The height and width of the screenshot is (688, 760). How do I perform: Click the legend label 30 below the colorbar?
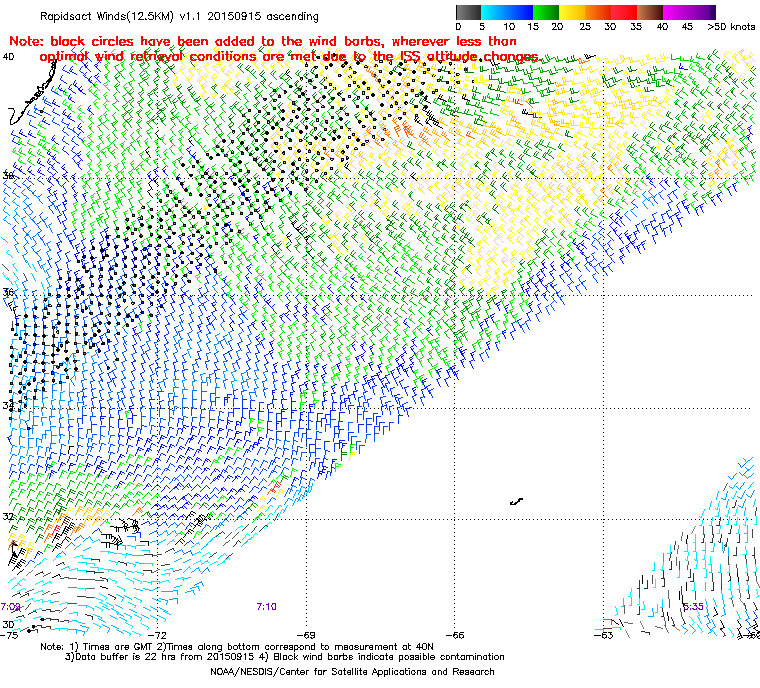[610, 27]
